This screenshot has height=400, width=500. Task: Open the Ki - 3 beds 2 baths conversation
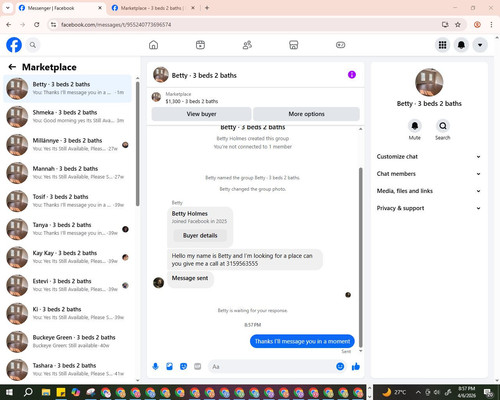pyautogui.click(x=68, y=313)
